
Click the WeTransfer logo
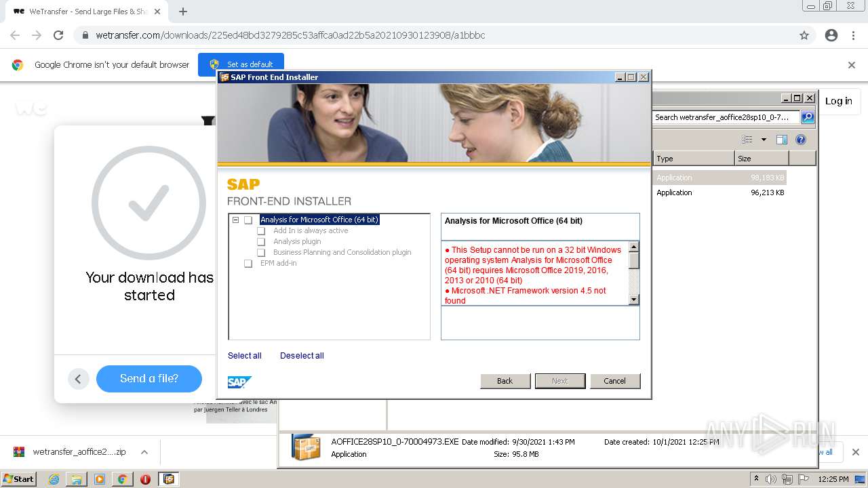[31, 107]
